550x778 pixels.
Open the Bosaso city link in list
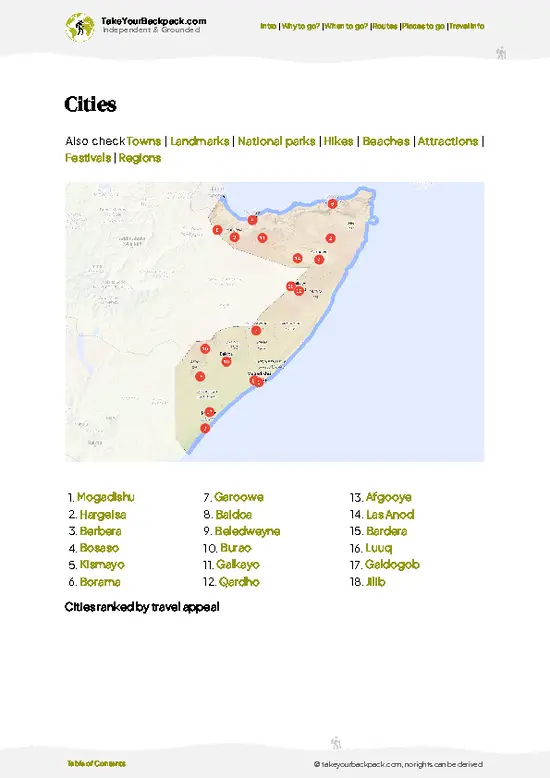(x=100, y=548)
